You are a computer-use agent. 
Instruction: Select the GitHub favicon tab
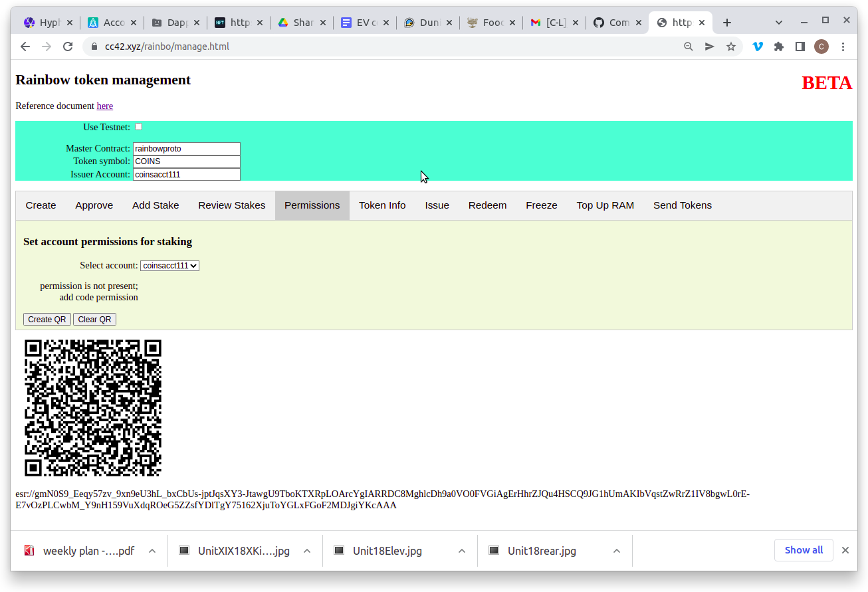click(x=597, y=21)
